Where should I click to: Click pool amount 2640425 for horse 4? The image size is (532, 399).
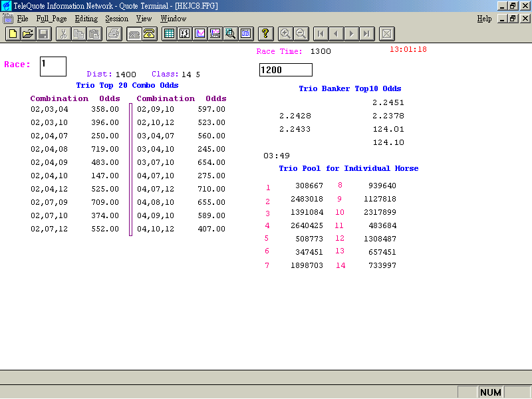click(307, 225)
